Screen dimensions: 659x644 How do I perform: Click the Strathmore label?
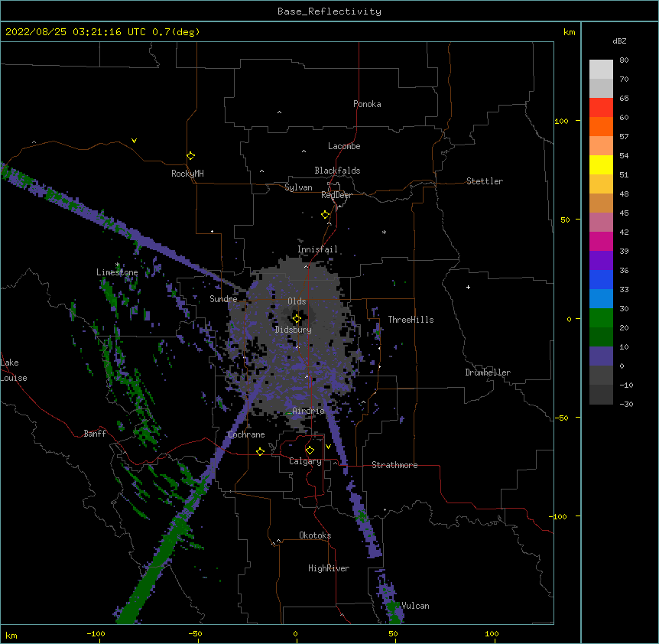394,465
